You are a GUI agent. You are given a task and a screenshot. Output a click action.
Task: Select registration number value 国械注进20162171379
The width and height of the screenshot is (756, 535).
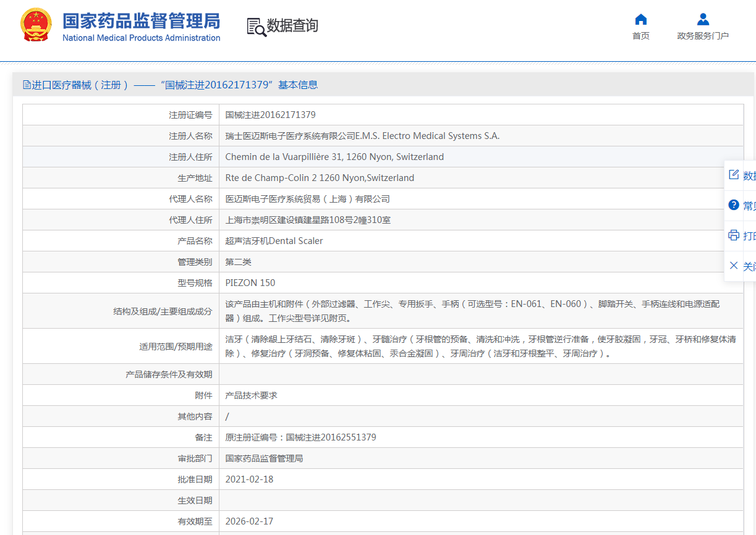tap(271, 115)
